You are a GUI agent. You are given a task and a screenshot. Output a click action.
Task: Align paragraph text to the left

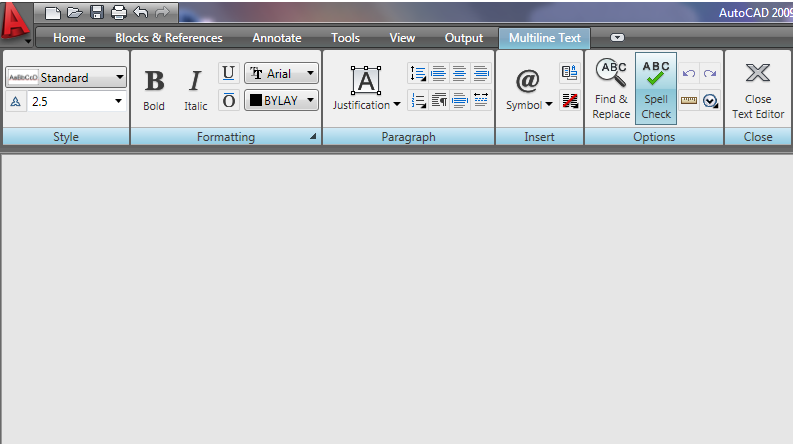[438, 73]
